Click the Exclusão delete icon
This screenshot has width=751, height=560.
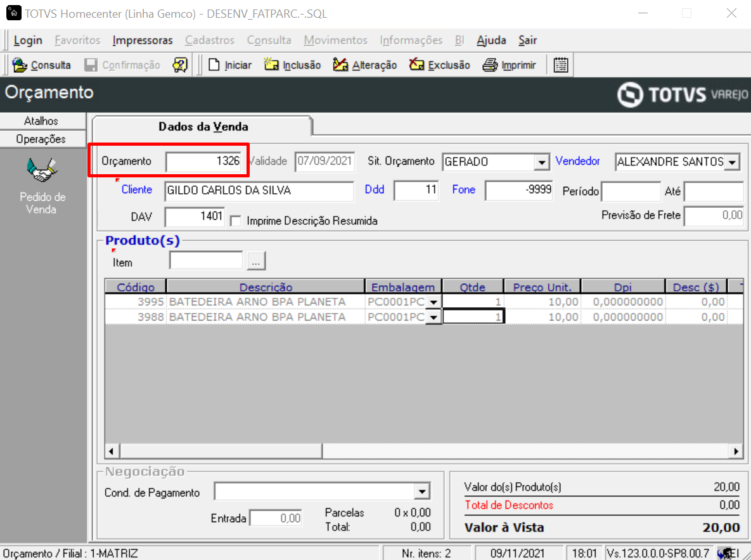[x=416, y=65]
